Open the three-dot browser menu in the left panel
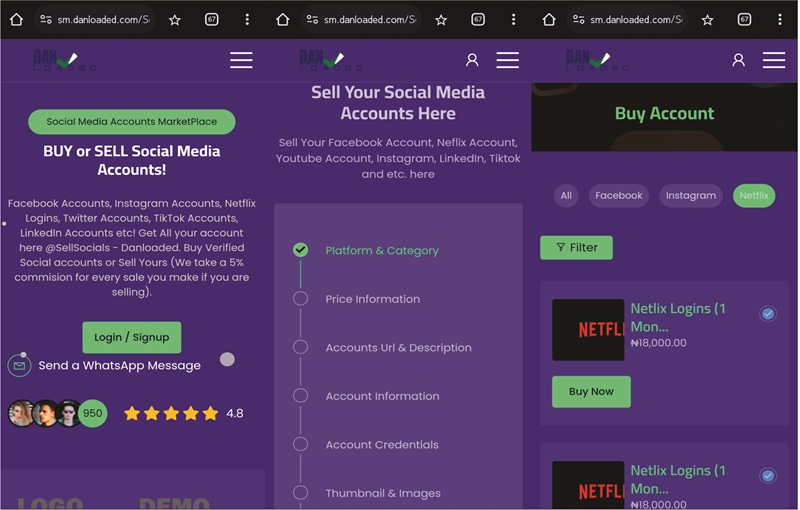 (247, 19)
